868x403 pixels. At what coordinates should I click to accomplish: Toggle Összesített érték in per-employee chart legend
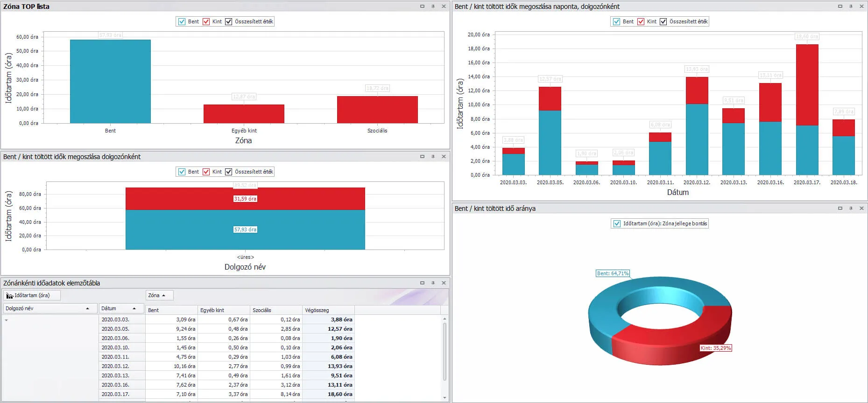tap(229, 172)
